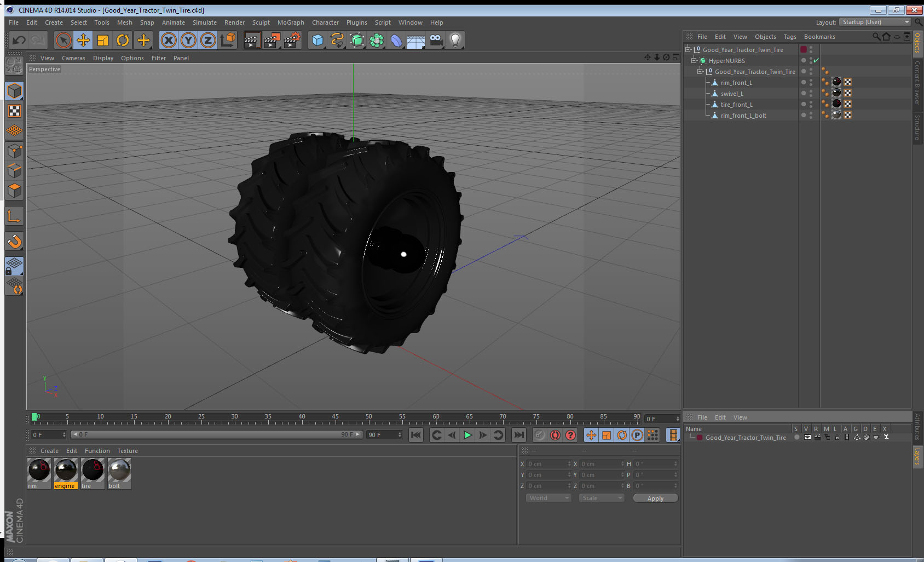This screenshot has height=562, width=924.
Task: Go to start of animation
Action: tap(416, 435)
